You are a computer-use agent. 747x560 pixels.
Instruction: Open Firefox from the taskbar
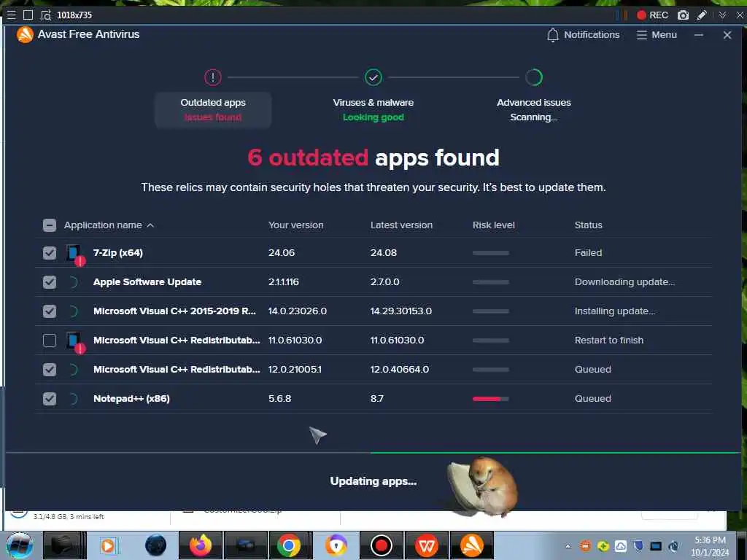tap(201, 545)
